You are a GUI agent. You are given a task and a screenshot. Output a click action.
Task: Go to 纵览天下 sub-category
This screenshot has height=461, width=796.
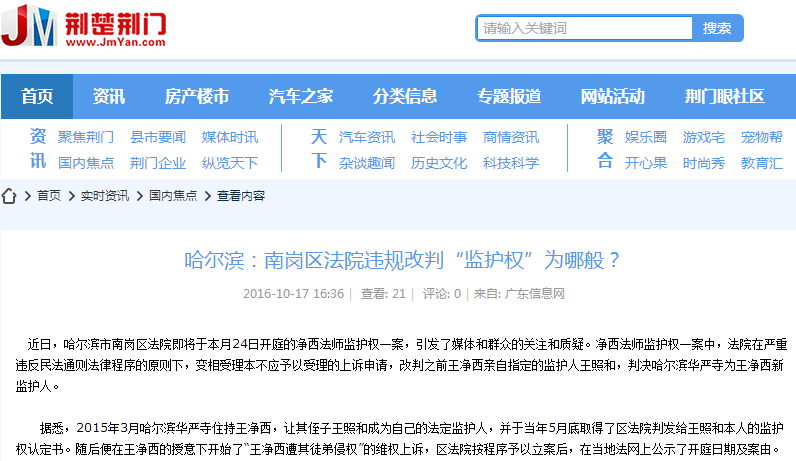coord(230,163)
